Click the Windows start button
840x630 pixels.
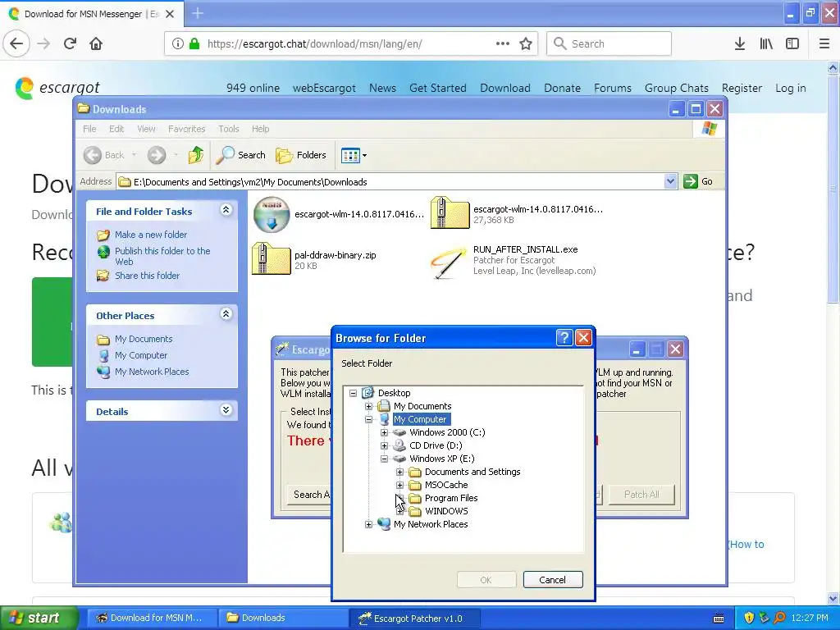tap(39, 618)
